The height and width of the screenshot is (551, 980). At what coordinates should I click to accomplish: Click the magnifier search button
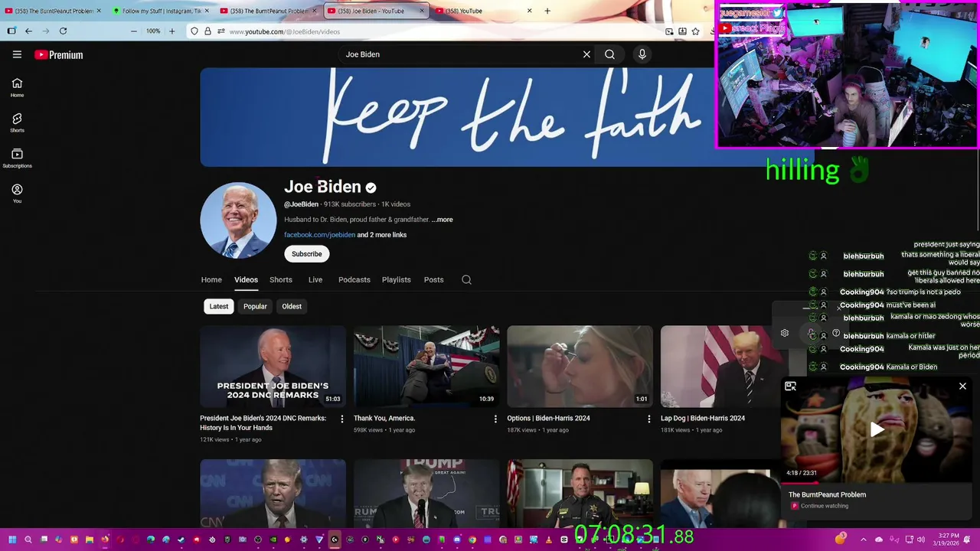pyautogui.click(x=609, y=54)
